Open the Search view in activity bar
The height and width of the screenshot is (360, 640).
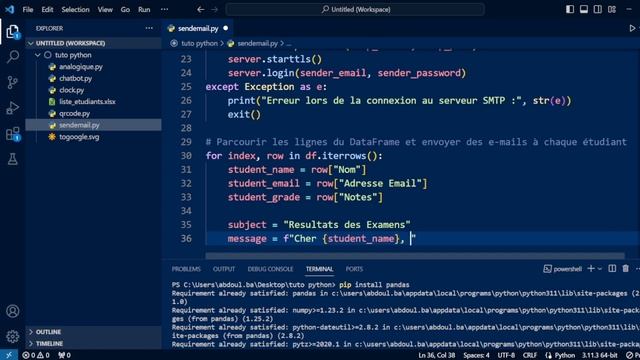pyautogui.click(x=13, y=57)
